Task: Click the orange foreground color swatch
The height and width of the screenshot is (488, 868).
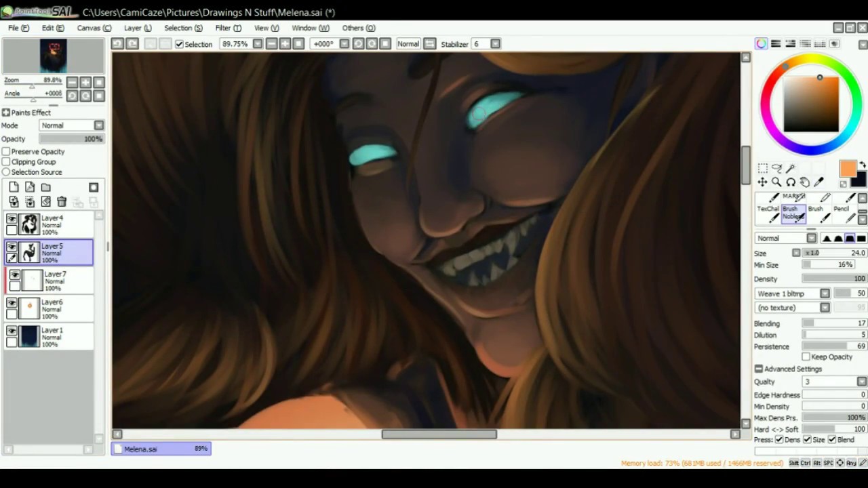Action: point(847,169)
